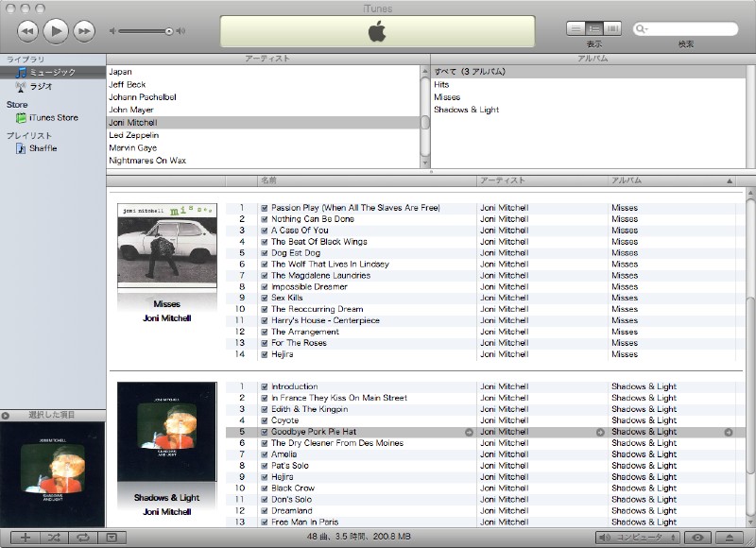The height and width of the screenshot is (548, 756).
Task: Switch to Cover Flow view button
Action: (x=612, y=28)
